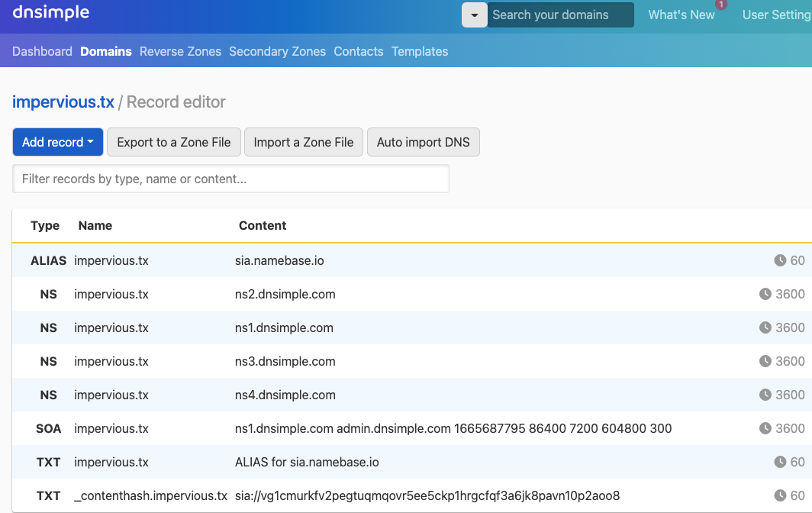Screen dimensions: 812x513
Task: Click 'ALIAS for sia.namebase.io' TXT content
Action: [x=307, y=462]
